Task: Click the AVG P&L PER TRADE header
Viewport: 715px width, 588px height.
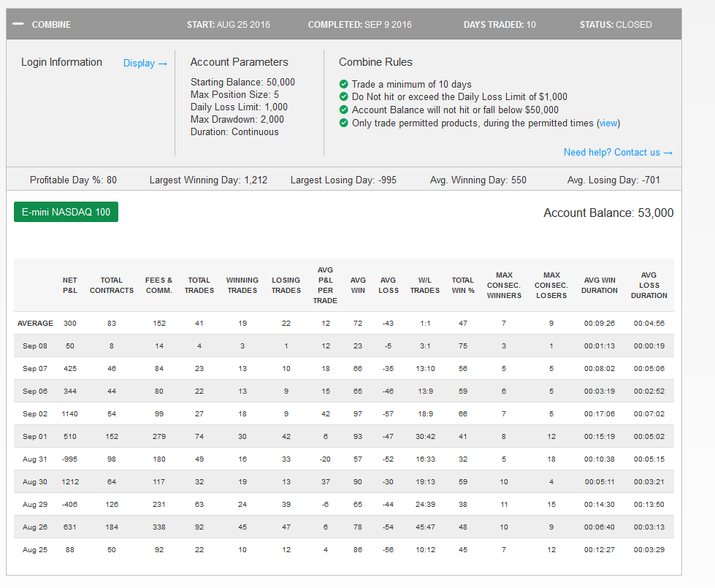Action: pos(325,285)
